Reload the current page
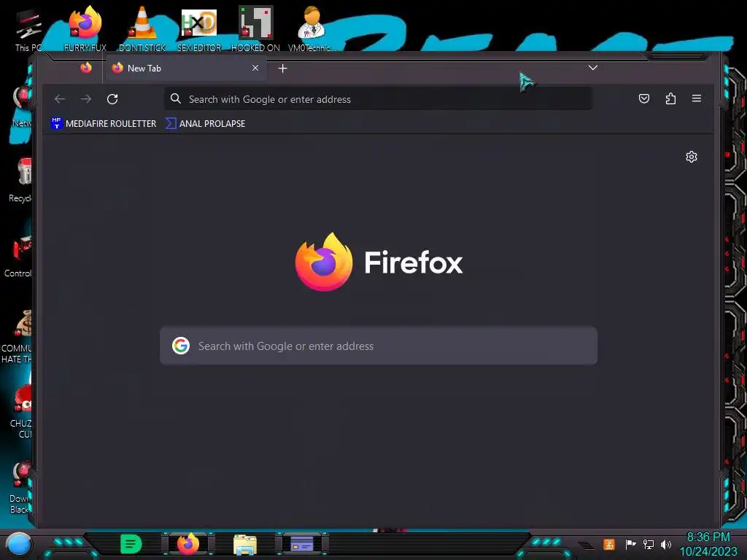The image size is (747, 560). [112, 99]
